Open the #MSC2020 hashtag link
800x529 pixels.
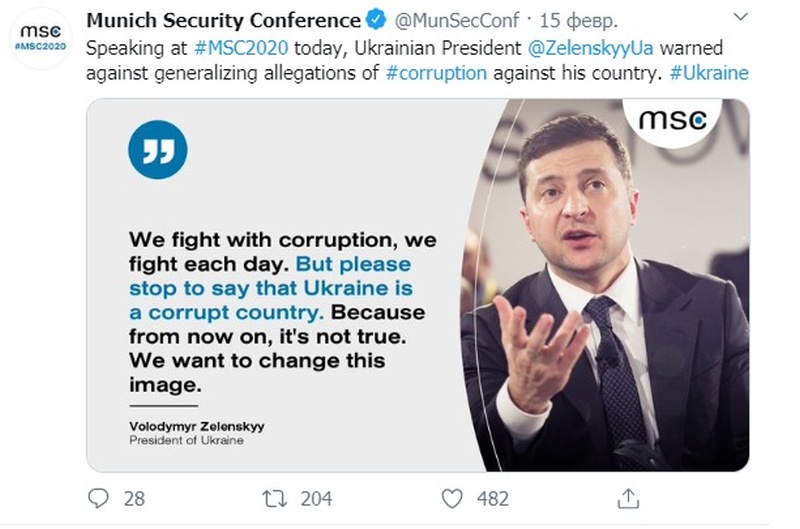[230, 47]
